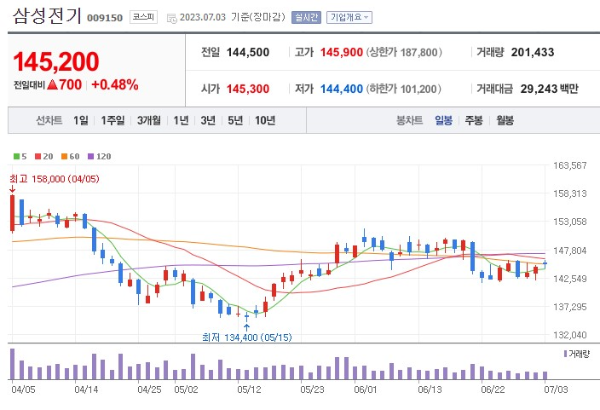Click the 삼성전기 stock name heading

click(x=47, y=16)
